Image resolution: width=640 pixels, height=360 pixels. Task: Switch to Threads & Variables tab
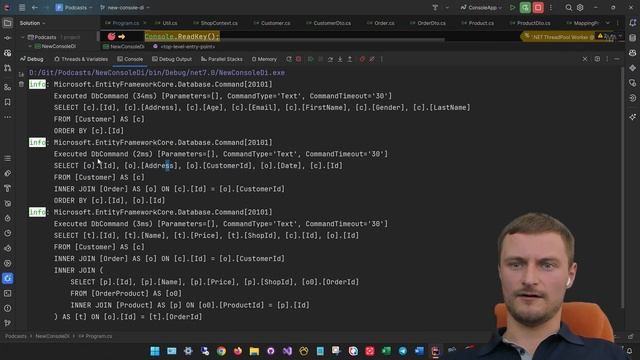[x=81, y=59]
